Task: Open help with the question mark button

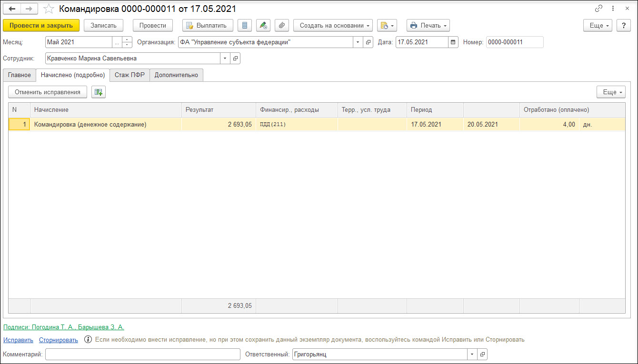Action: pos(623,25)
